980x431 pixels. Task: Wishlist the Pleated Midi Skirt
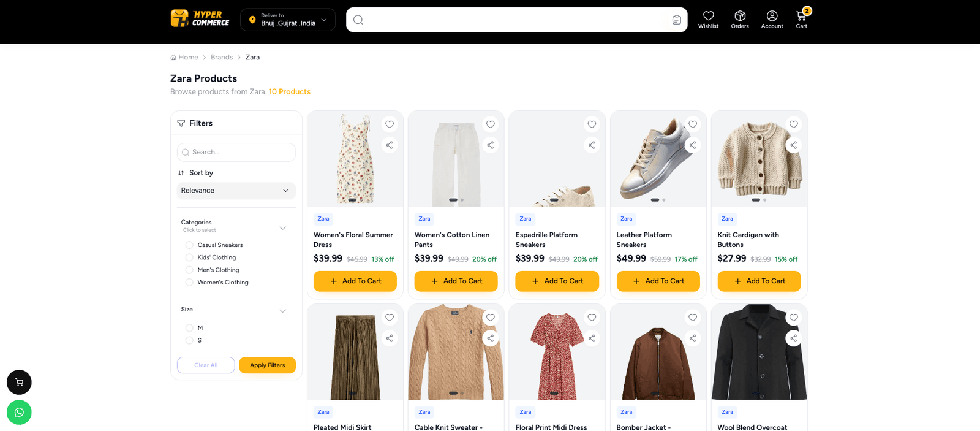(390, 318)
